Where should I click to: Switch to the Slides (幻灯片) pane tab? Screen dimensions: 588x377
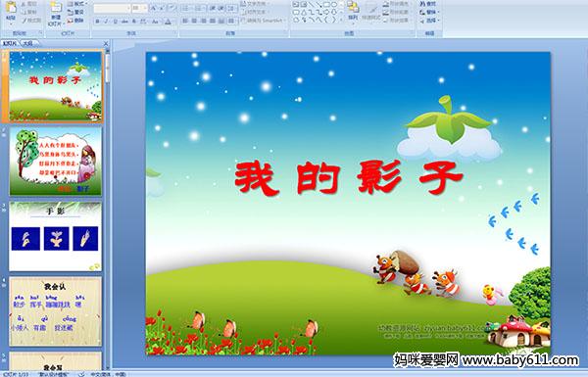coord(10,43)
